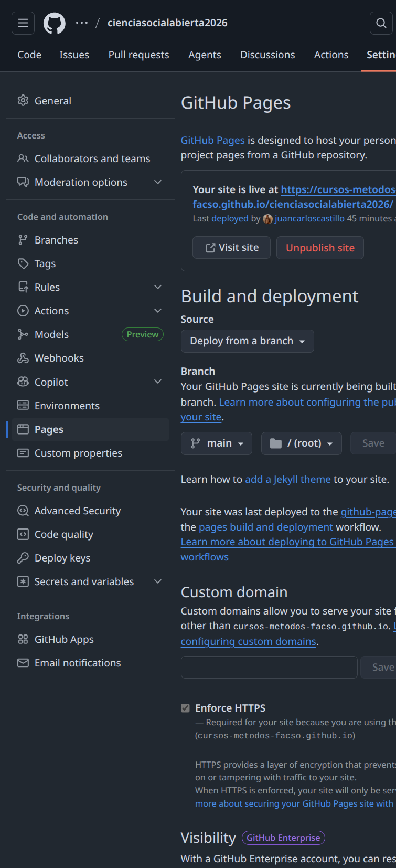Image resolution: width=396 pixels, height=868 pixels.
Task: Expand Secrets and variables chevron
Action: click(158, 581)
